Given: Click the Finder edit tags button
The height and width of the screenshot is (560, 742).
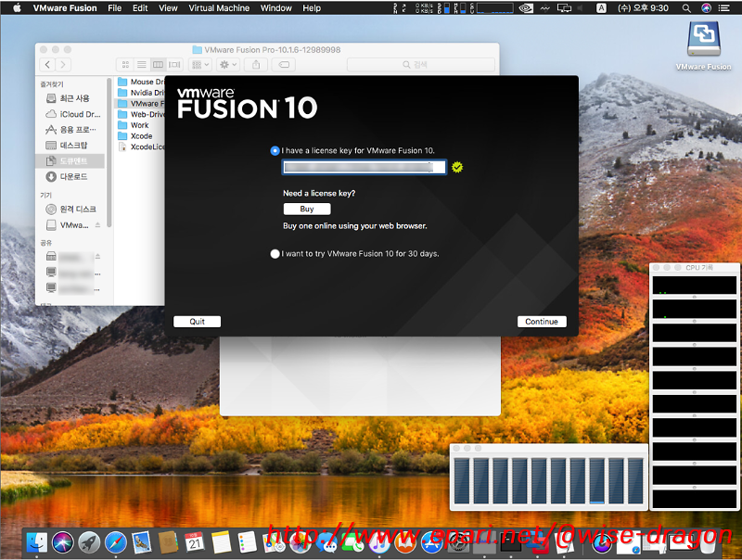Looking at the screenshot, I should point(284,64).
